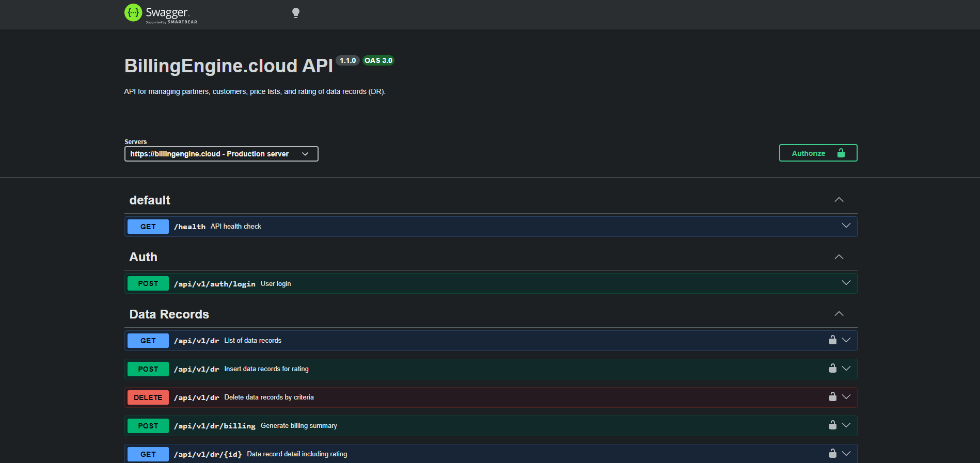Click the /health path text
980x463 pixels.
[x=189, y=227]
